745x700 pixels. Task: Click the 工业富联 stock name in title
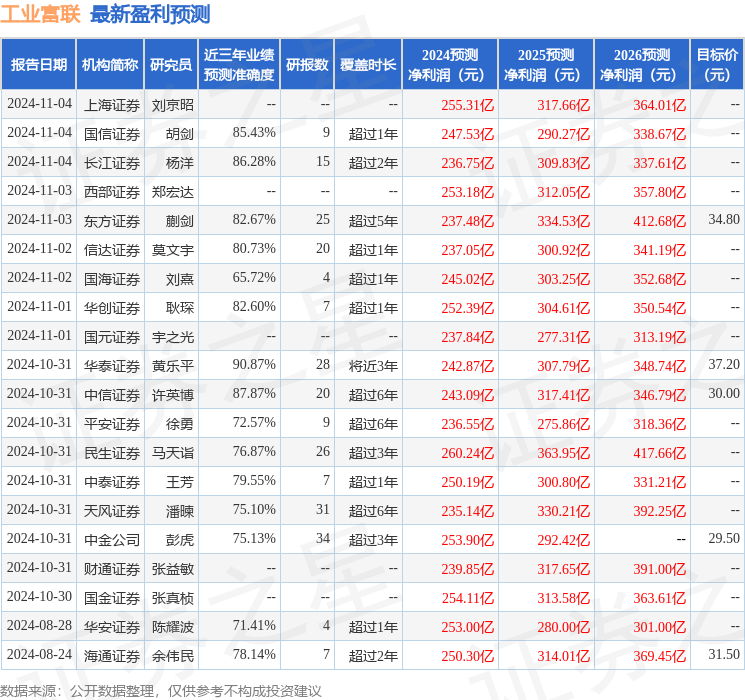(41, 14)
